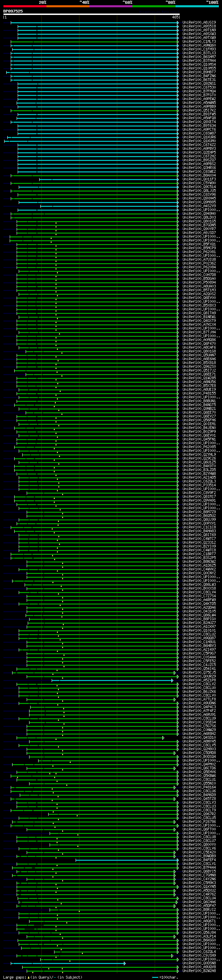Select hit UniRef100_Q6EV00
The image size is (222, 980).
click(199, 298)
